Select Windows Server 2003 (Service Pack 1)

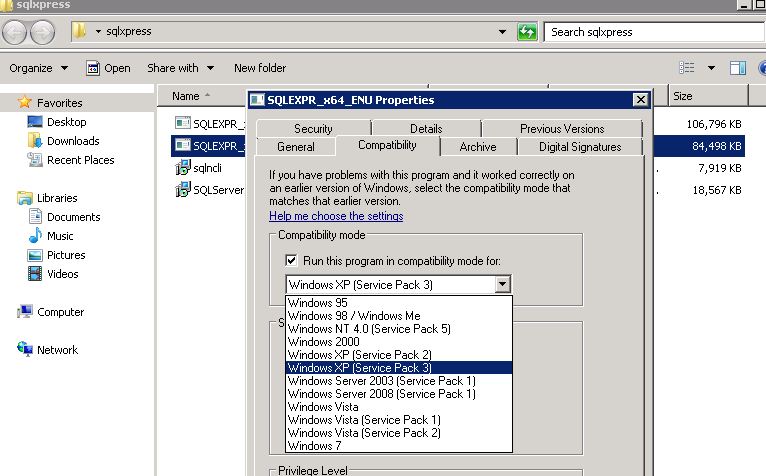(x=399, y=381)
